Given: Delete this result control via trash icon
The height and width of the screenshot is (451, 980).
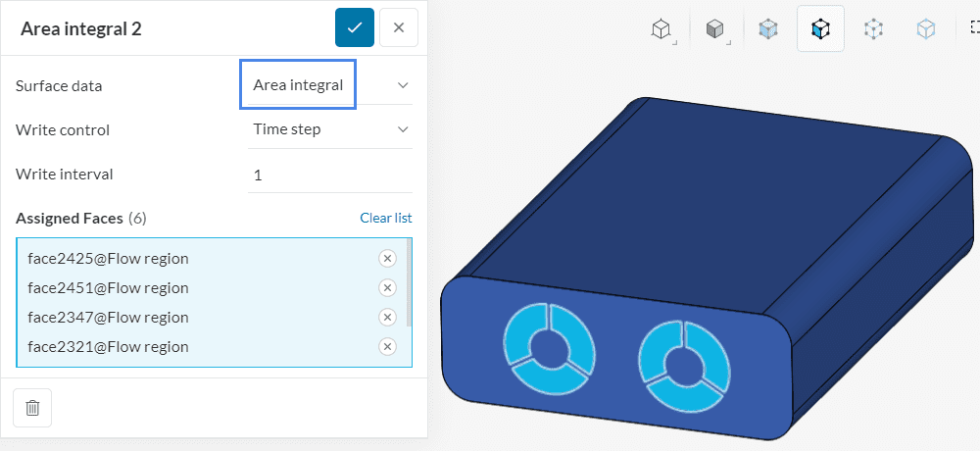Looking at the screenshot, I should click(x=32, y=407).
